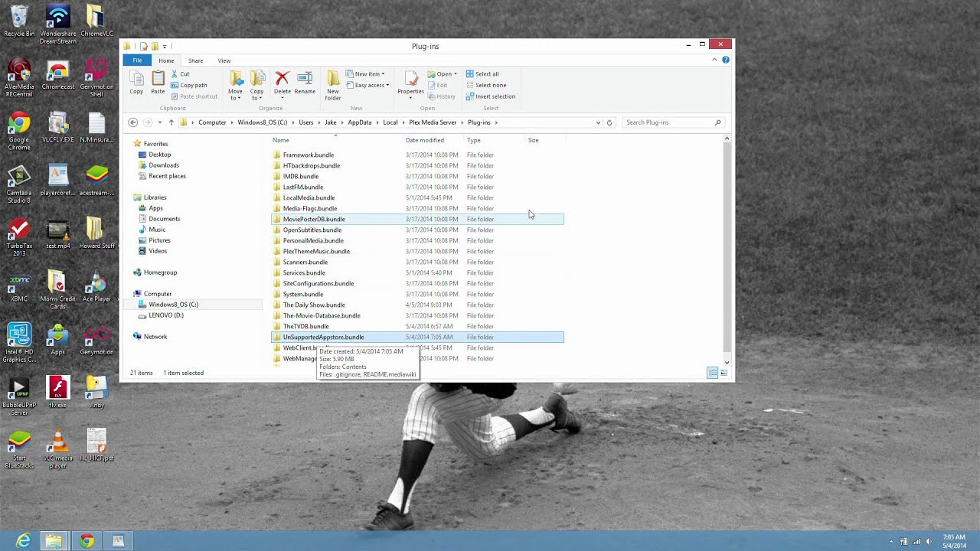Click AppData in the address breadcrumb
980x551 pixels.
(x=360, y=122)
